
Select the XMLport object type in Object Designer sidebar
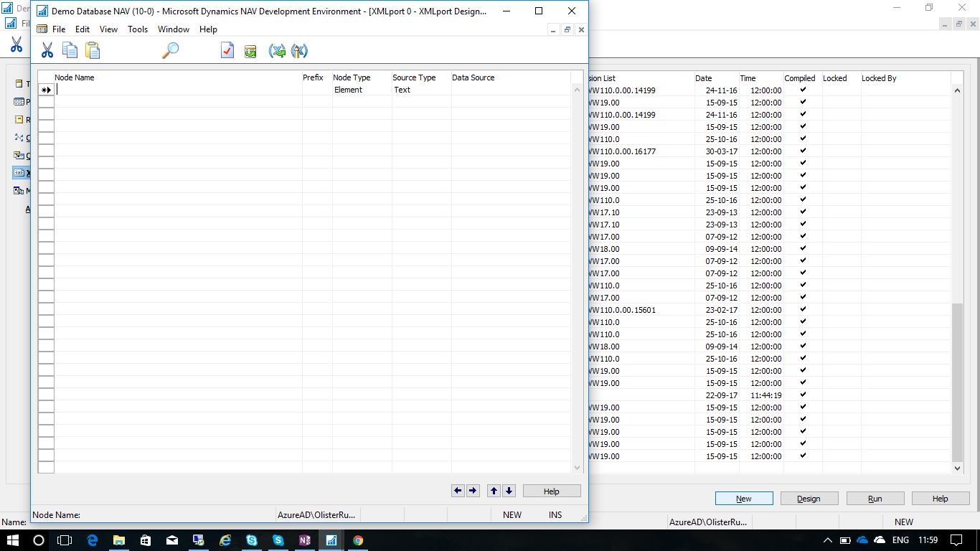tap(22, 173)
